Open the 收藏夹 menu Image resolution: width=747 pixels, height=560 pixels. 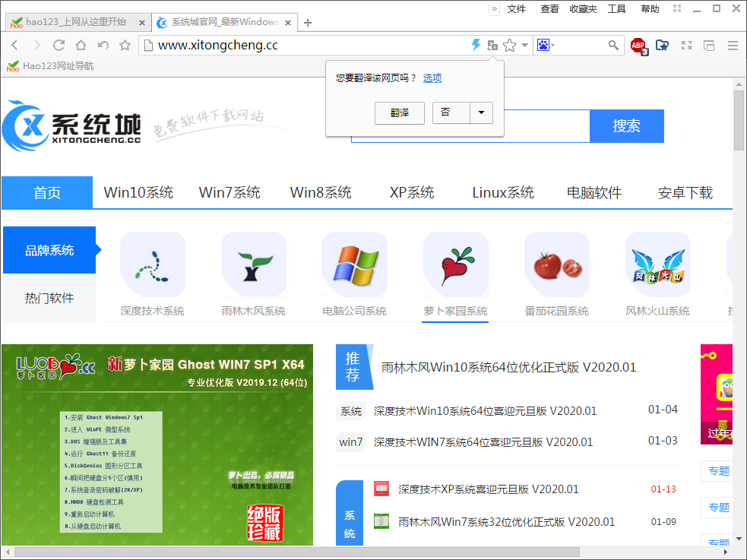pyautogui.click(x=583, y=9)
